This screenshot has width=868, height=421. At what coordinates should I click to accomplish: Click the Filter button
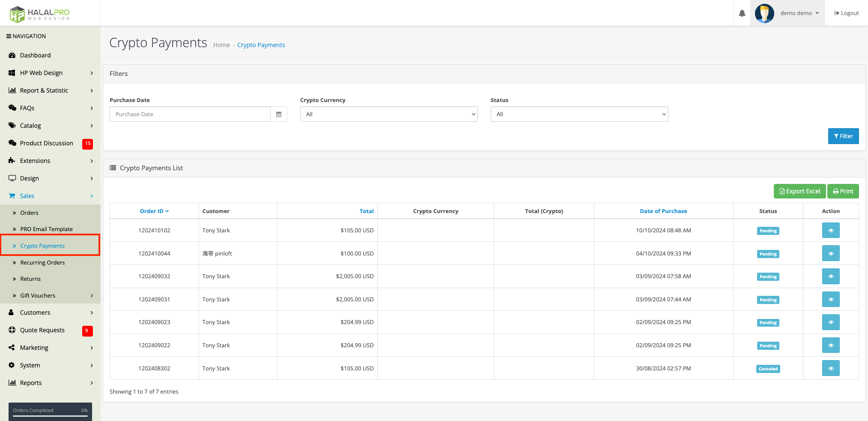pyautogui.click(x=843, y=136)
